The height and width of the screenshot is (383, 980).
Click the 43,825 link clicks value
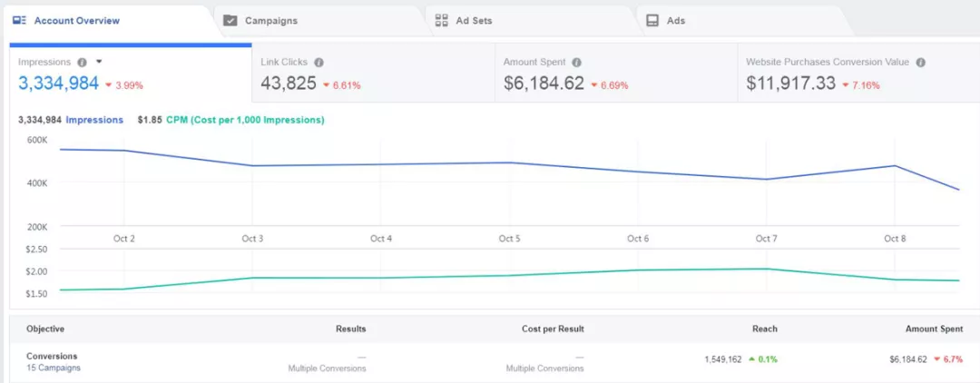point(289,83)
